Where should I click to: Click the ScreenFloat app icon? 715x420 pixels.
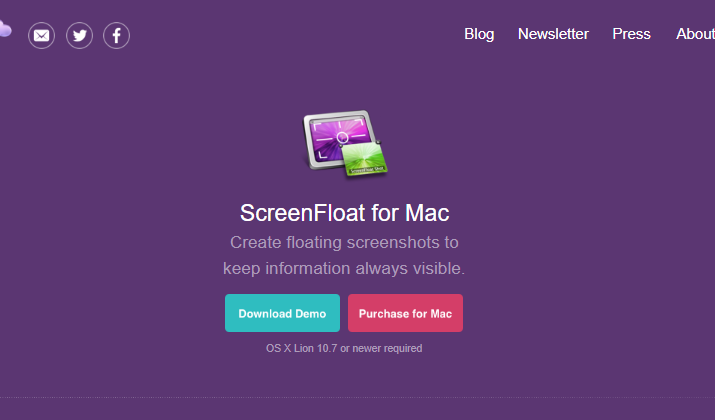point(345,143)
